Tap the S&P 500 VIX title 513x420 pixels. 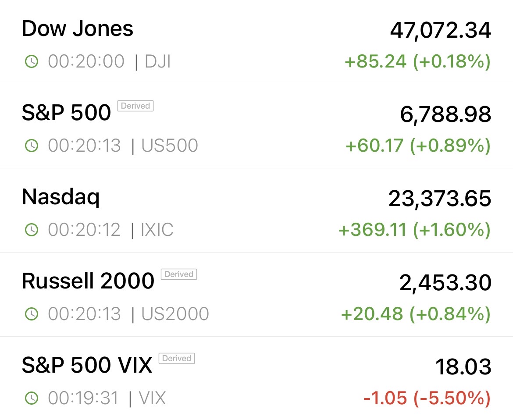87,365
